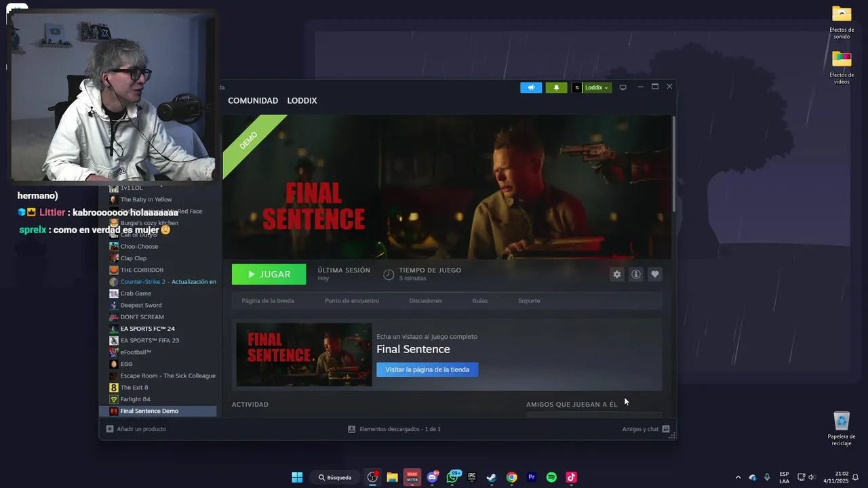This screenshot has height=488, width=868.
Task: Open Steam notifications bell
Action: click(557, 87)
